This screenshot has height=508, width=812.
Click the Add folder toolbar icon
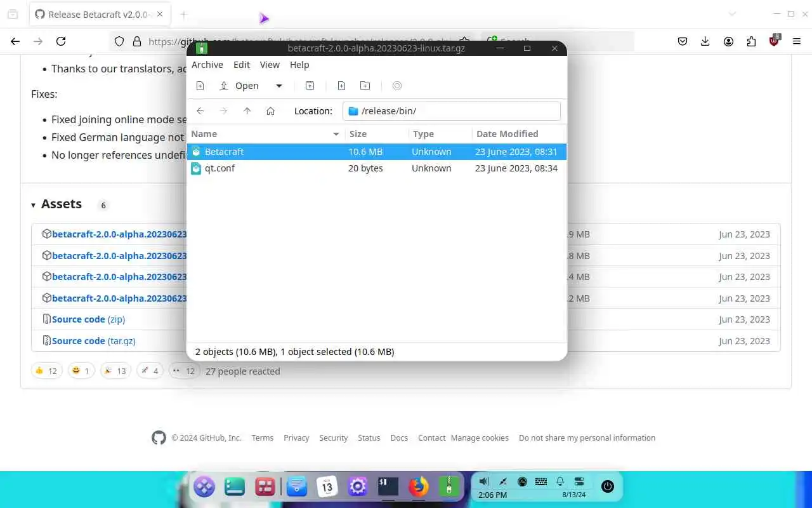point(365,86)
